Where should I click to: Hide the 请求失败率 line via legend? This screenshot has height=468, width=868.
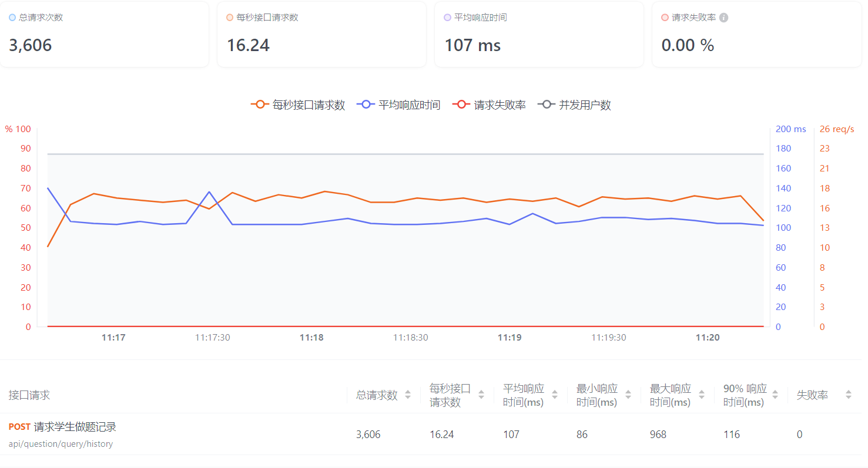tap(489, 105)
